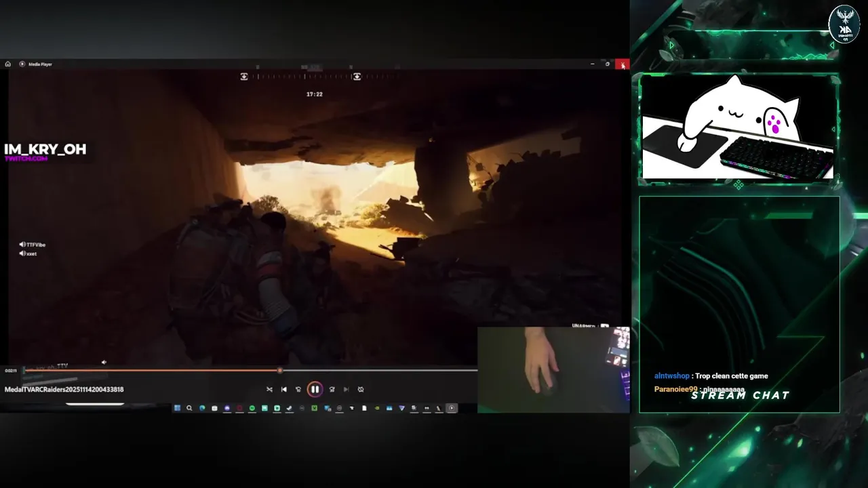Go to the previous track
This screenshot has height=488, width=868.
pos(283,389)
